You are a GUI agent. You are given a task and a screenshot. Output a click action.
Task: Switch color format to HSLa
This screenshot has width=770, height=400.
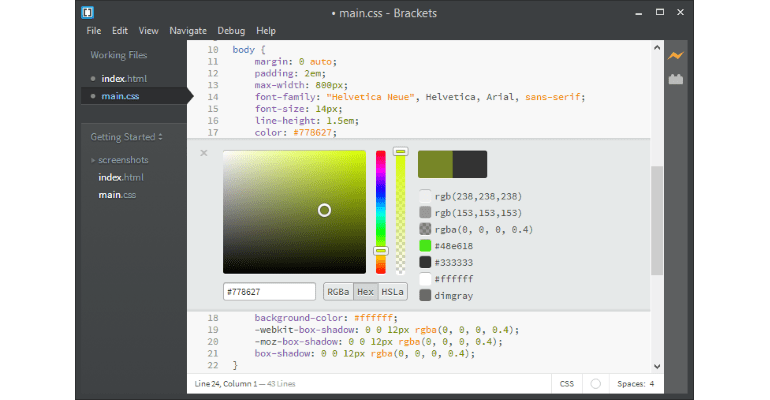click(393, 292)
